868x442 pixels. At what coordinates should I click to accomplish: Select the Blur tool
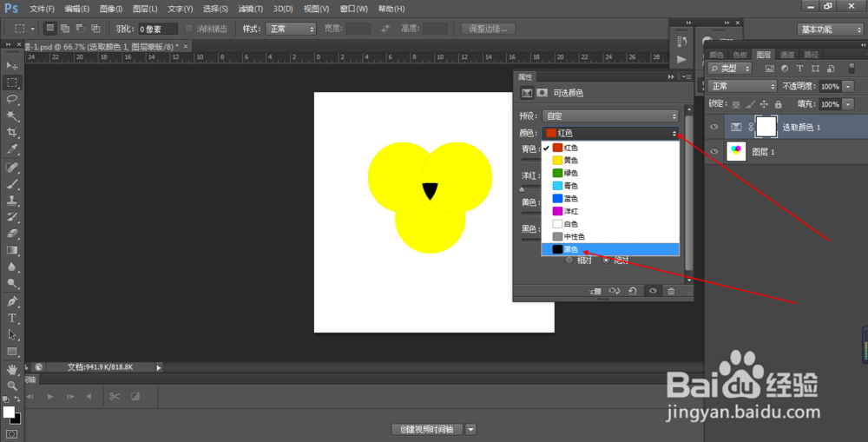11,267
